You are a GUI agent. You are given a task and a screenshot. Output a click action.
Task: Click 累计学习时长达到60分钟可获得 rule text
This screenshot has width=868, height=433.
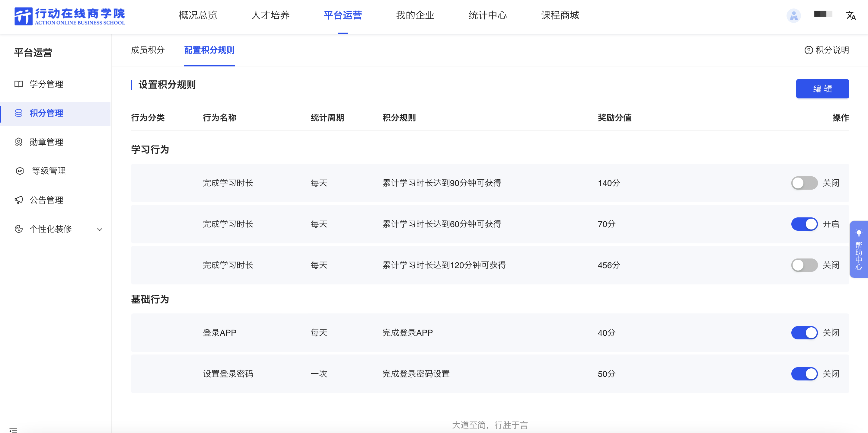(442, 224)
